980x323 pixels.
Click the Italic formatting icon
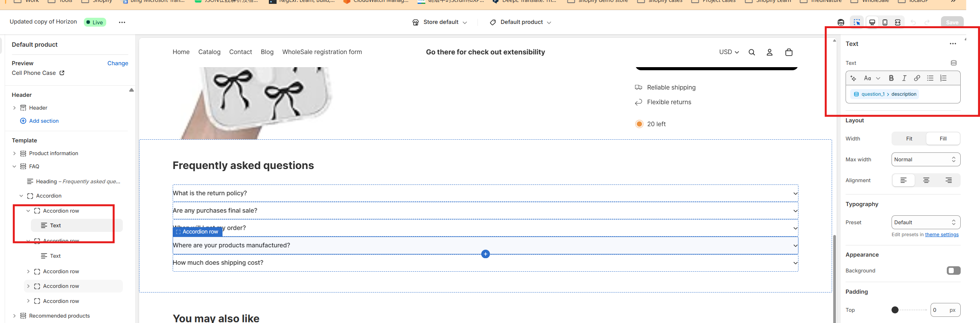point(904,78)
